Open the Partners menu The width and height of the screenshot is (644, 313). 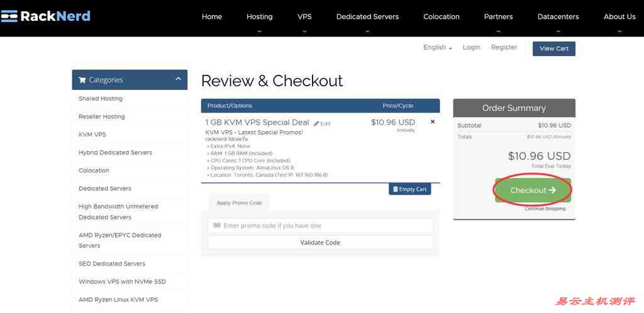[498, 17]
